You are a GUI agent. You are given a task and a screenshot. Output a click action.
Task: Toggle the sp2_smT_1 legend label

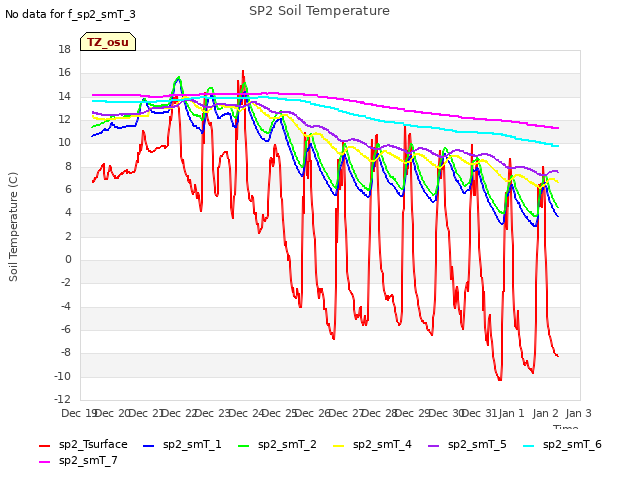click(192, 444)
